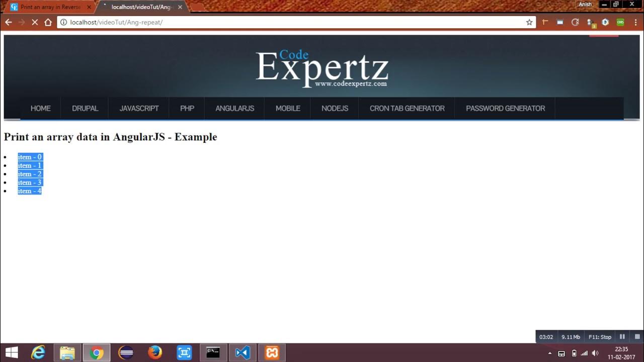Toggle the green CORS extension

tap(620, 22)
